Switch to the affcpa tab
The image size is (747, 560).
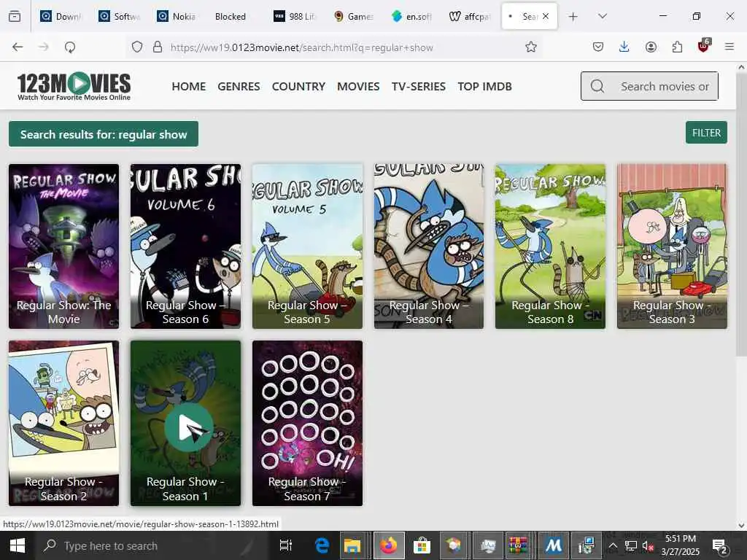(470, 17)
